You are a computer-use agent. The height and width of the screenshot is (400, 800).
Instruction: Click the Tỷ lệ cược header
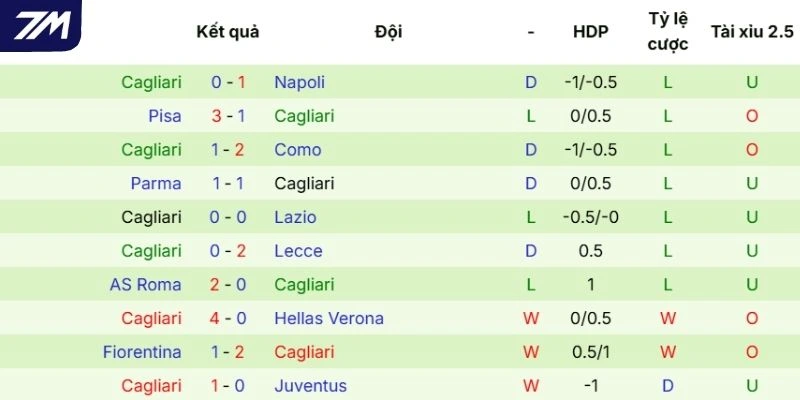click(x=668, y=32)
